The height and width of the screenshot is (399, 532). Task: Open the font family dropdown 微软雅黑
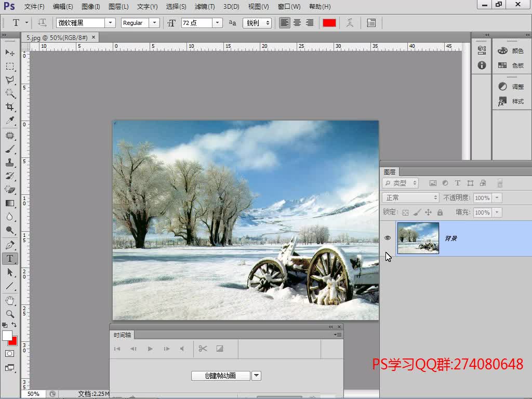pyautogui.click(x=110, y=23)
